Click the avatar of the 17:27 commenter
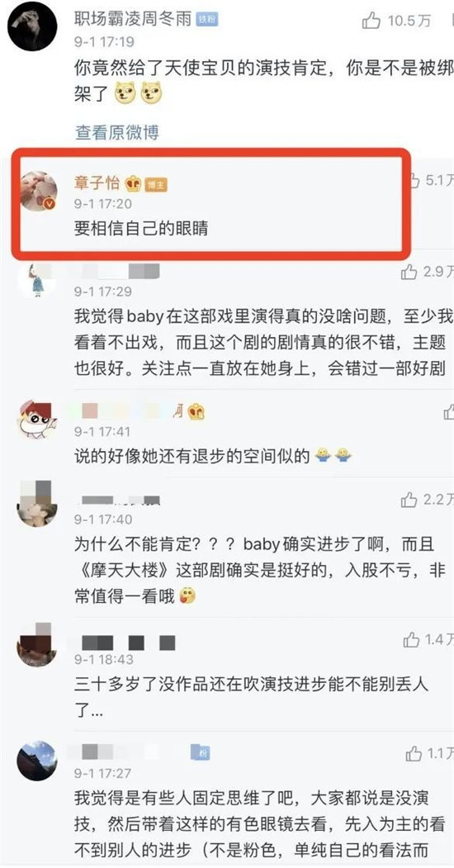 pyautogui.click(x=37, y=760)
